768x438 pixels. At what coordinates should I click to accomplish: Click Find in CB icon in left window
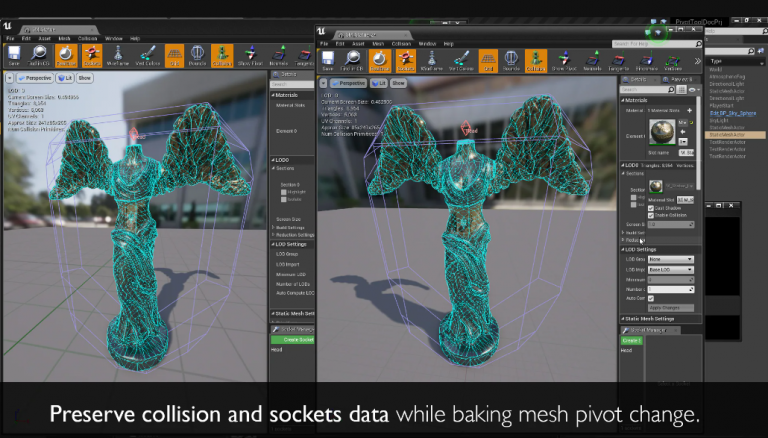click(39, 55)
